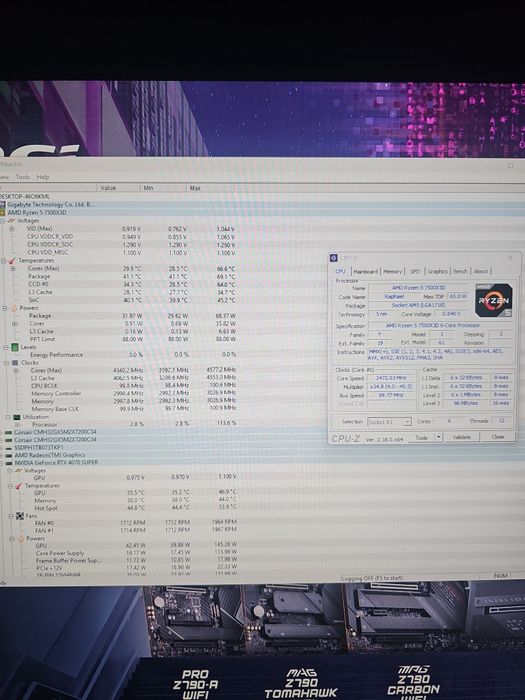The height and width of the screenshot is (700, 525).
Task: Click the CPU Temperatures thermometer icon
Action: (x=12, y=261)
